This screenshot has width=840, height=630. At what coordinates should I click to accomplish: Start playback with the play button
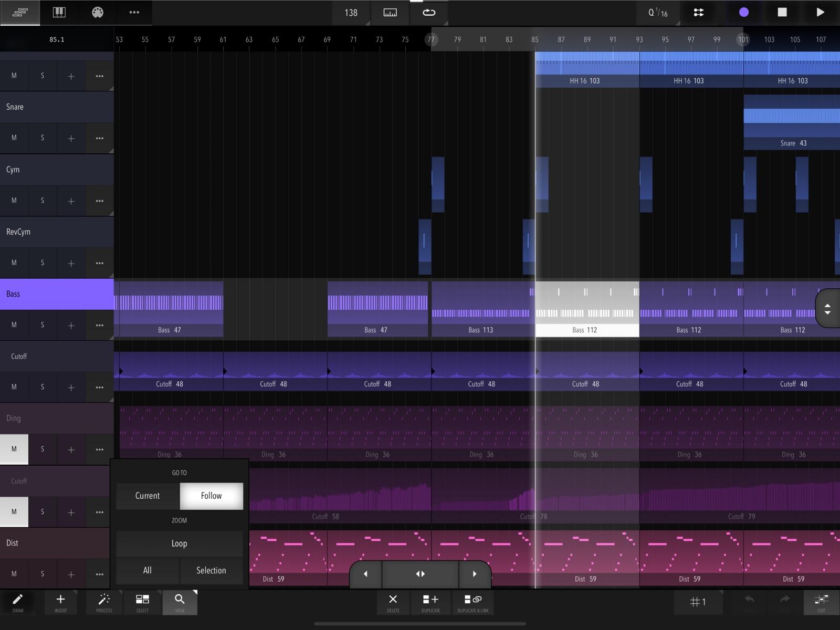pyautogui.click(x=820, y=12)
